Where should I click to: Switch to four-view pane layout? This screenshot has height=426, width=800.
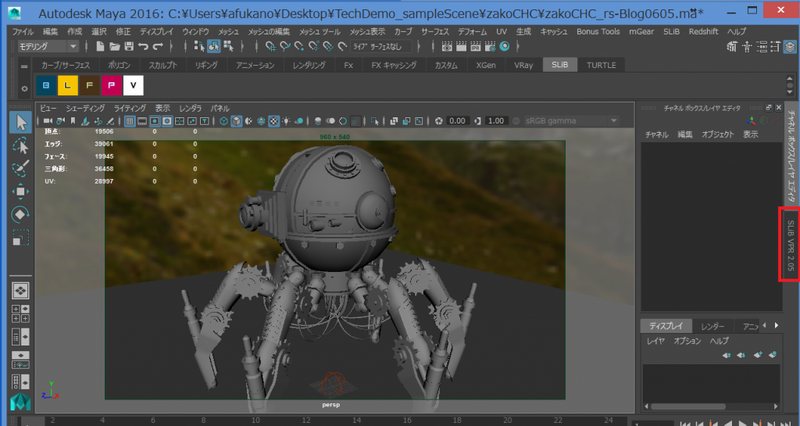(20, 314)
